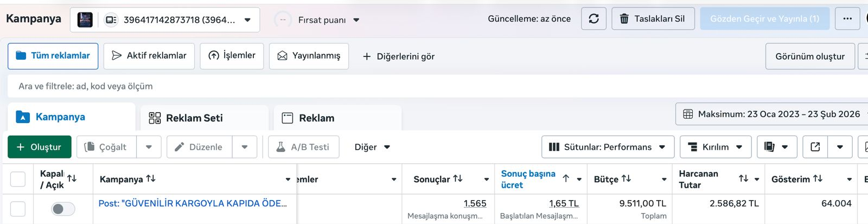This screenshot has width=868, height=224.
Task: Sort Kampanya column with arrows icon
Action: tap(151, 178)
